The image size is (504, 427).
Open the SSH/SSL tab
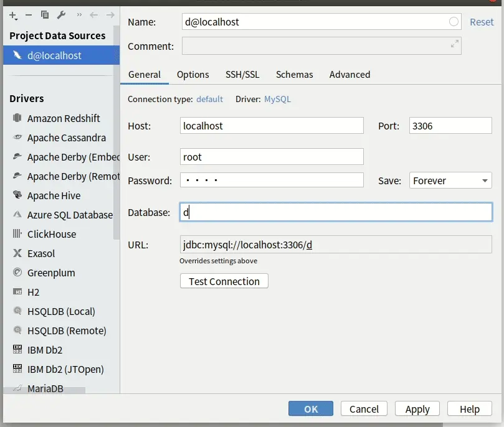242,75
